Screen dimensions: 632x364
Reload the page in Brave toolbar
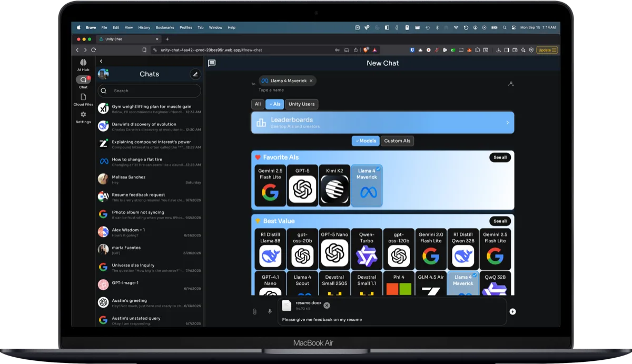94,50
